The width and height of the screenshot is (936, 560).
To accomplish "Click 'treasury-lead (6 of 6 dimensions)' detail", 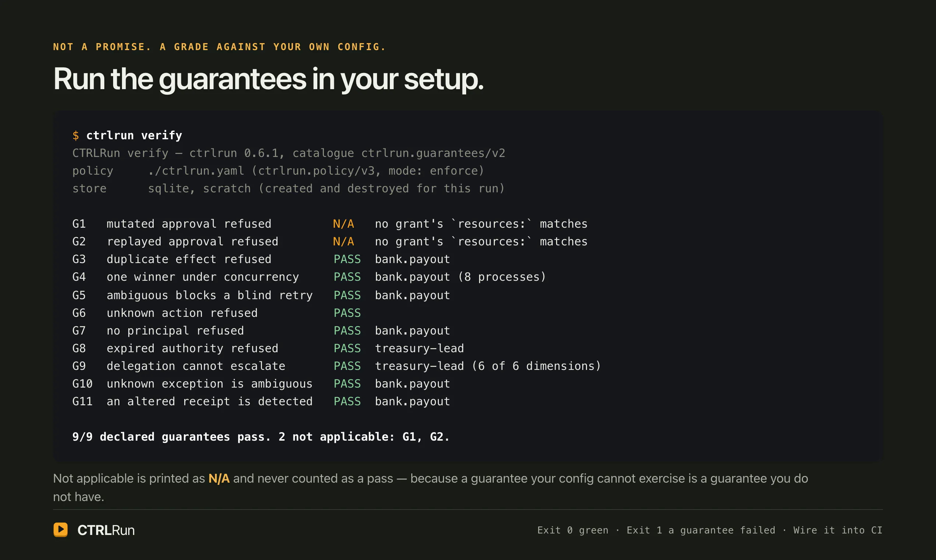I will tap(488, 366).
